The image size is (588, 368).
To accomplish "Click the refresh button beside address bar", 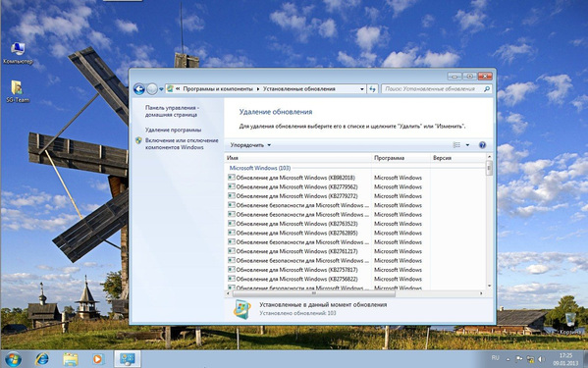I will [372, 89].
